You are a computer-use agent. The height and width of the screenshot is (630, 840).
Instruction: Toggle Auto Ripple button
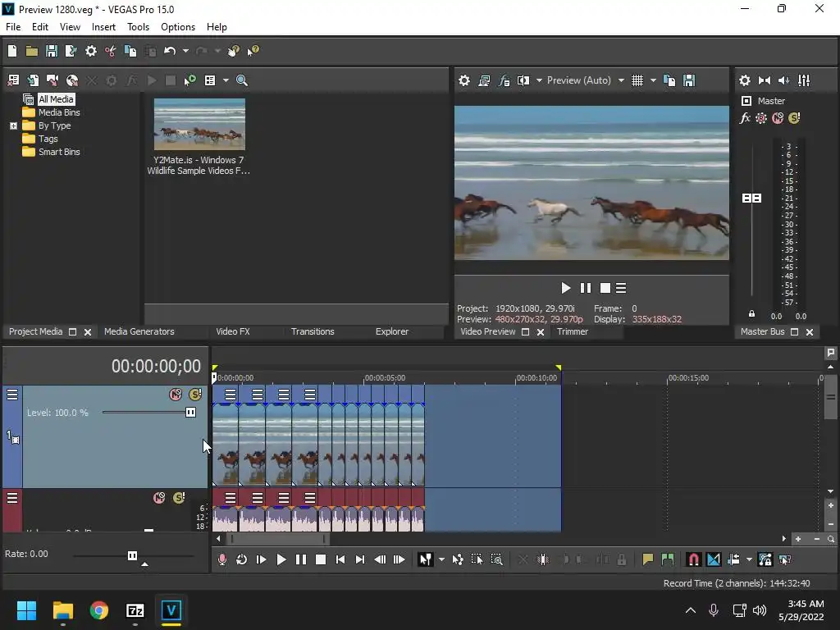733,559
